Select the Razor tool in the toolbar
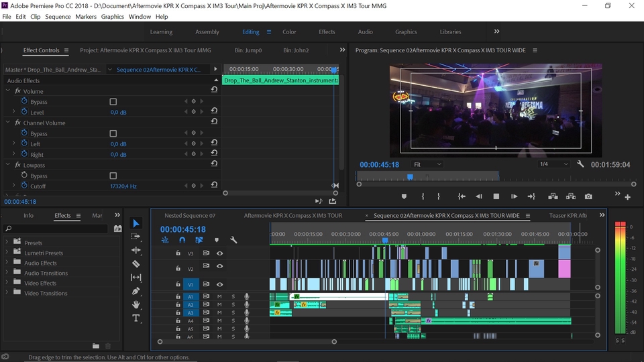644x362 pixels. pos(136,263)
